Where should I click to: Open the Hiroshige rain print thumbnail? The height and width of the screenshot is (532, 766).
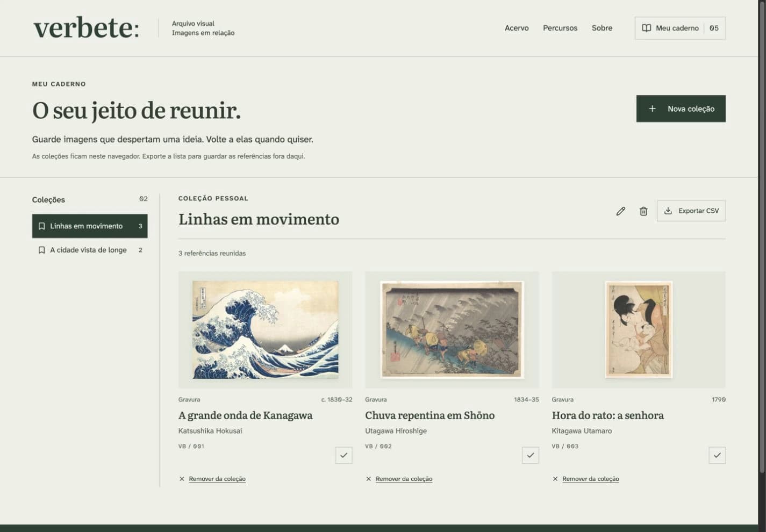click(x=452, y=330)
